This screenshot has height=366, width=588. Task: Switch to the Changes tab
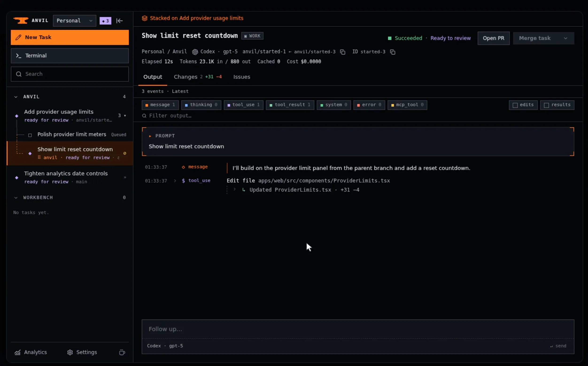(198, 77)
